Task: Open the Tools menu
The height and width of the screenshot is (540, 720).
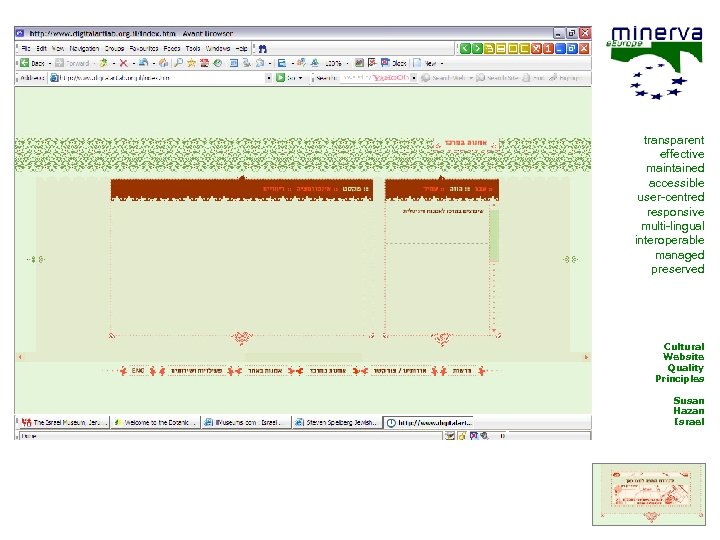Action: point(193,48)
